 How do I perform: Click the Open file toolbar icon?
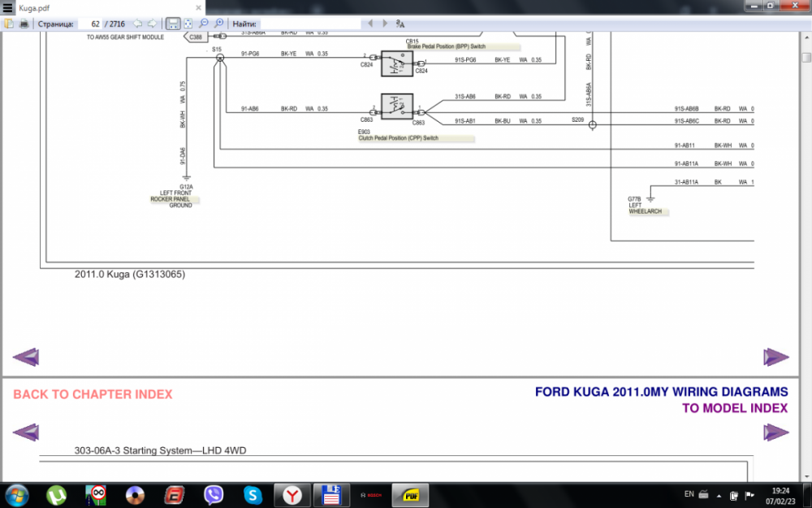(9, 24)
